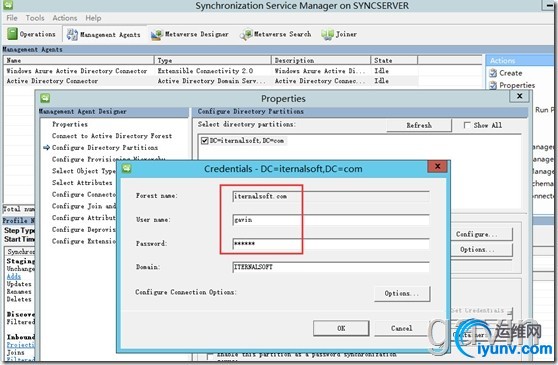The width and height of the screenshot is (558, 365).
Task: Click the Domain input field
Action: 331,267
